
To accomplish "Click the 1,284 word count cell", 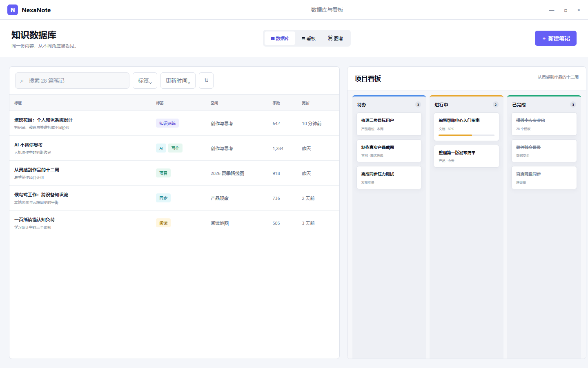I will click(278, 148).
